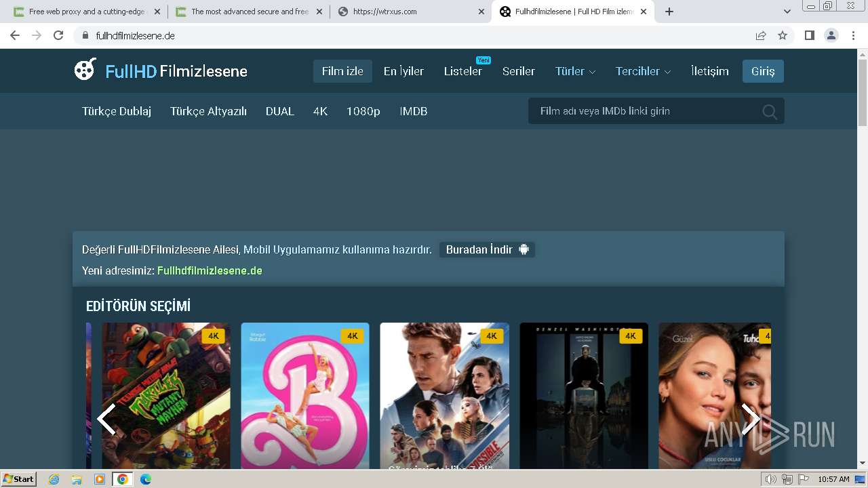Screen dimensions: 868x488
Task: Click the site lock icon in address bar
Action: (85, 35)
